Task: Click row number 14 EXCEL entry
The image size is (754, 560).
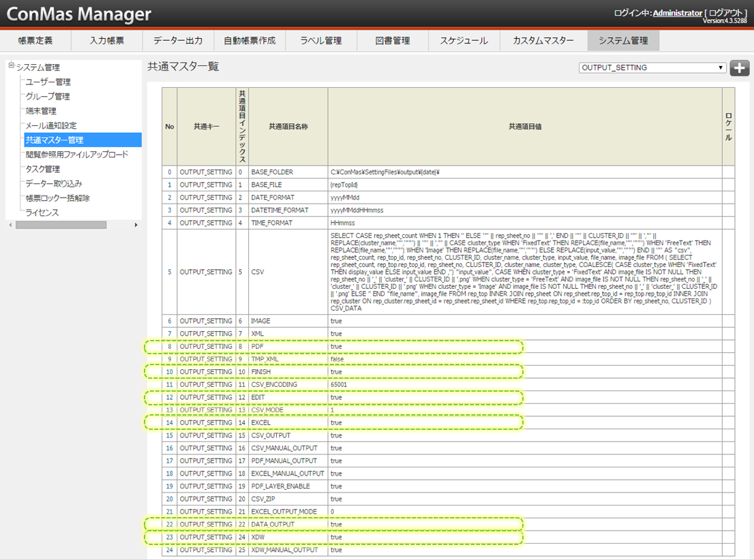Action: (x=170, y=422)
